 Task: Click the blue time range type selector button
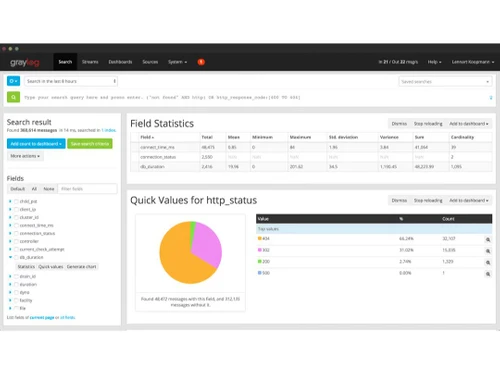pyautogui.click(x=13, y=81)
